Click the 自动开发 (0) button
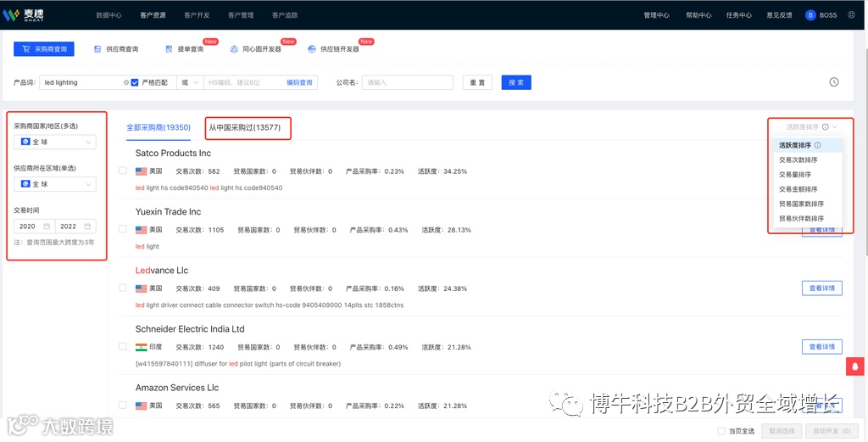This screenshot has width=868, height=442. click(x=832, y=431)
